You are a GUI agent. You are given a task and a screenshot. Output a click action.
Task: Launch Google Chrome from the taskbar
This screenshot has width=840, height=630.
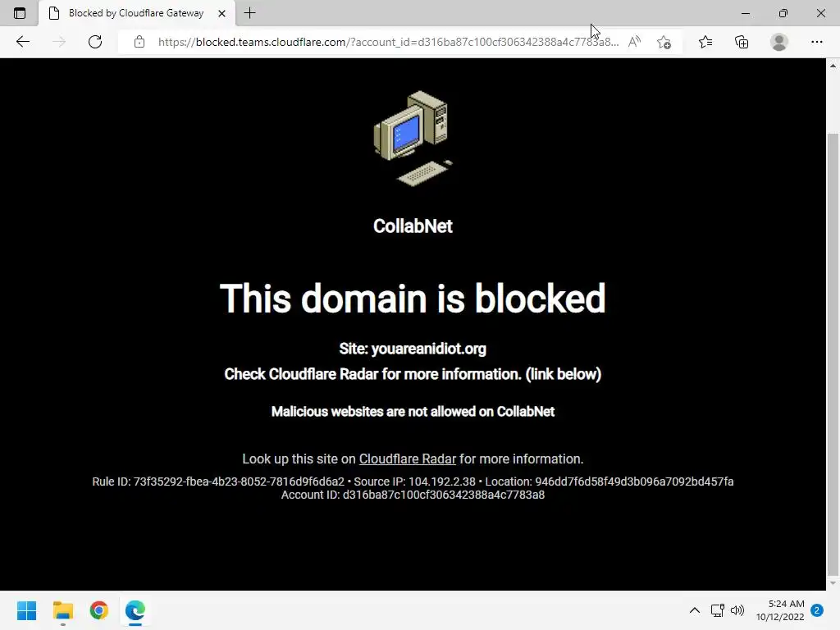tap(99, 610)
